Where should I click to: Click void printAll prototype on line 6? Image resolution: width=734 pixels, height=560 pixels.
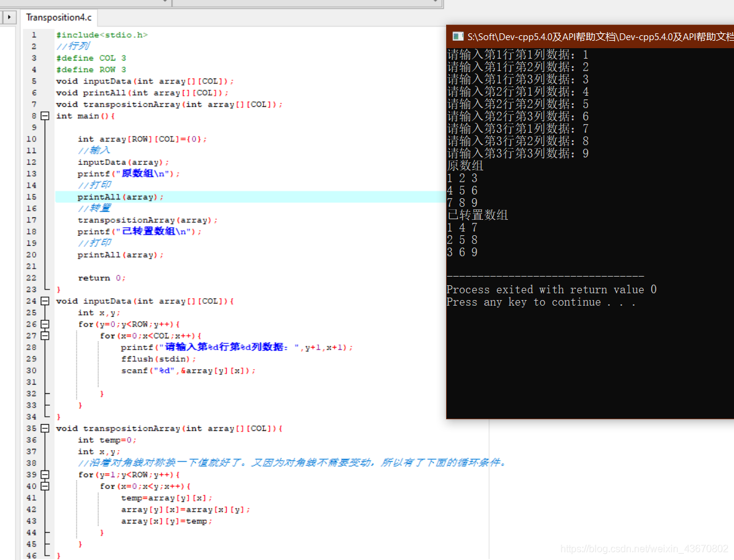[142, 93]
